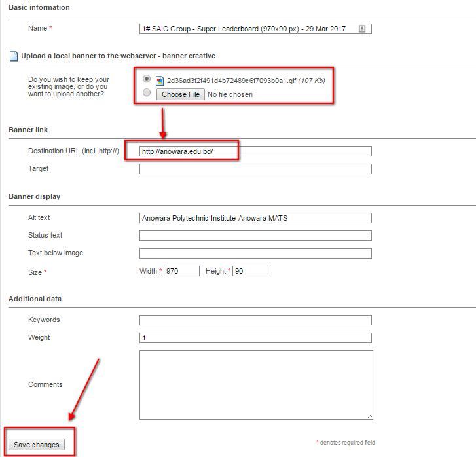Click the Comments textarea resize handle
Image resolution: width=476 pixels, height=457 pixels.
pyautogui.click(x=369, y=416)
